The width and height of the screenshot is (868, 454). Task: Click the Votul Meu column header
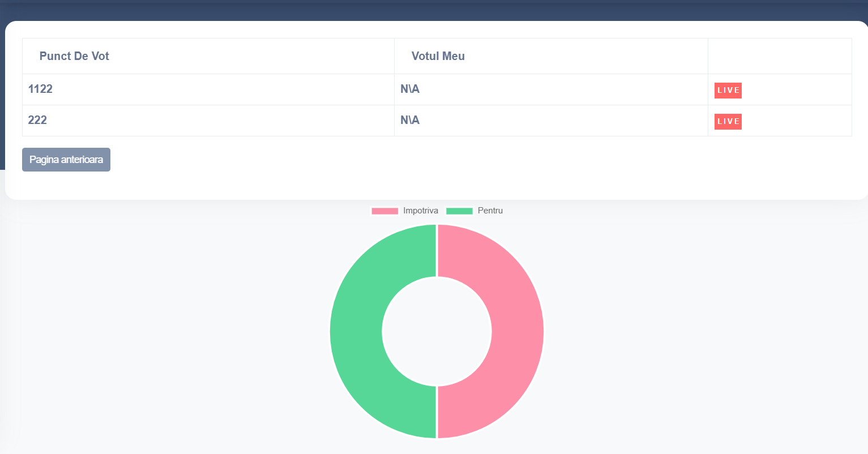(x=551, y=56)
